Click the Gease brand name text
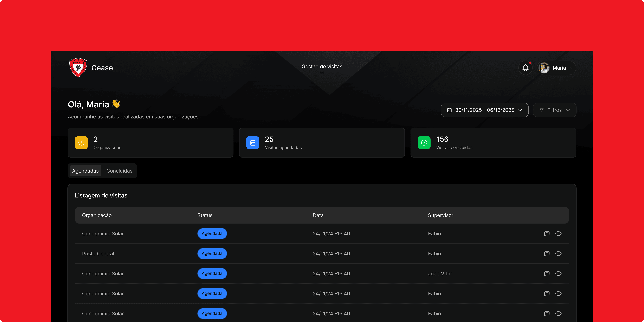 [102, 68]
